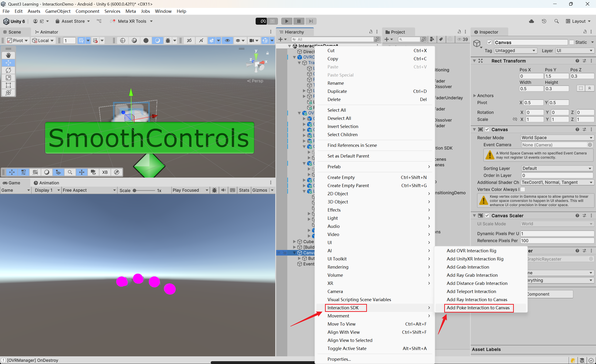Enable Vertex Color Always checkbox
Image resolution: width=596 pixels, height=364 pixels.
pyautogui.click(x=523, y=189)
